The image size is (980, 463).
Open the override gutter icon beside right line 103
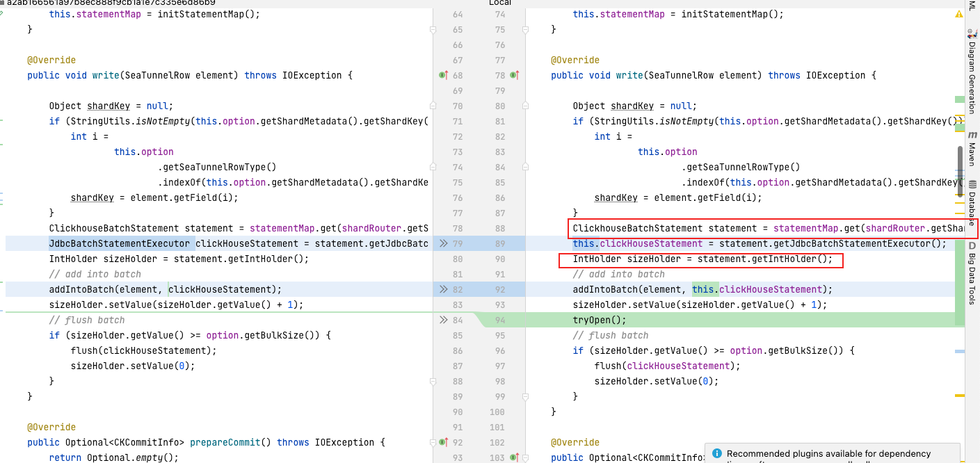pos(515,457)
